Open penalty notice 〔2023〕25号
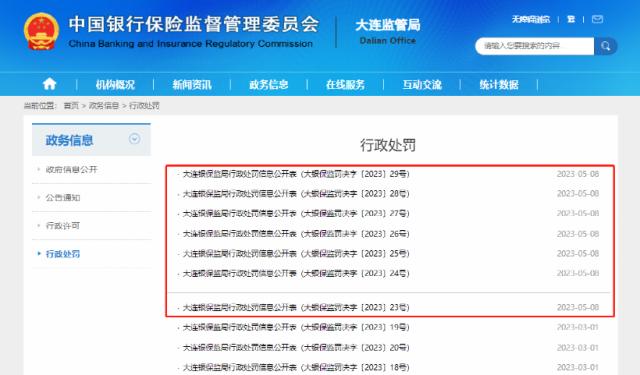The image size is (640, 375). 296,253
